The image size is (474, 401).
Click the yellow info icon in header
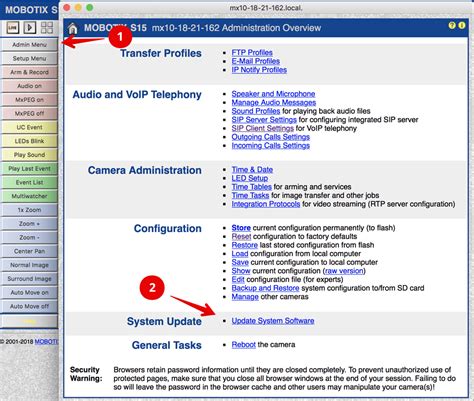tap(462, 25)
